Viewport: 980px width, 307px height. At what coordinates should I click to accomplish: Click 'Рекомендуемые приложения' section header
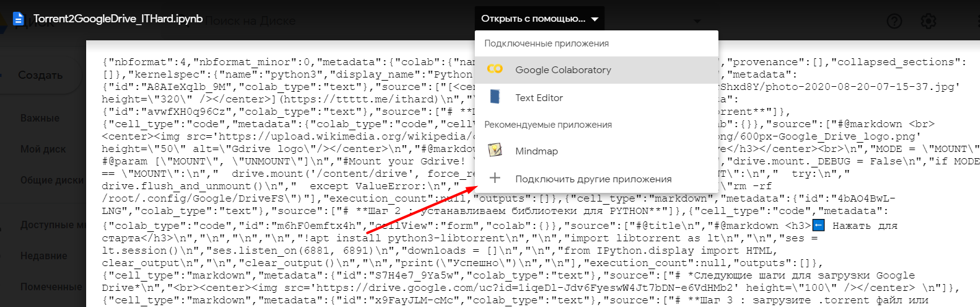click(x=548, y=125)
